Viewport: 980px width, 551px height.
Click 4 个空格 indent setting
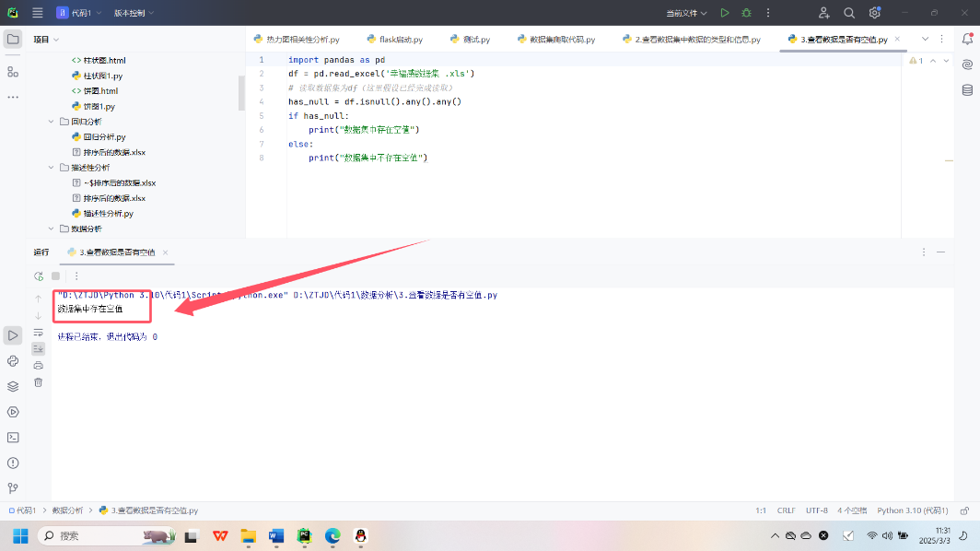[x=852, y=510]
